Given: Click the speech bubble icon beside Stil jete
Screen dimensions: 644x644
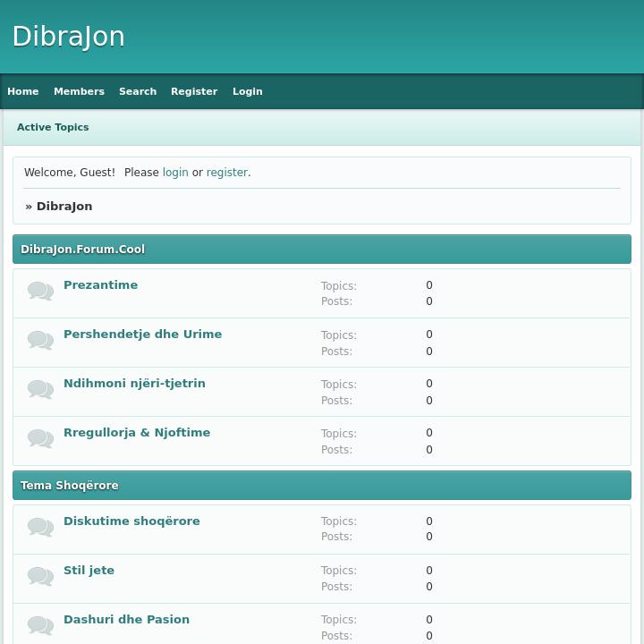Looking at the screenshot, I should pos(40,576).
